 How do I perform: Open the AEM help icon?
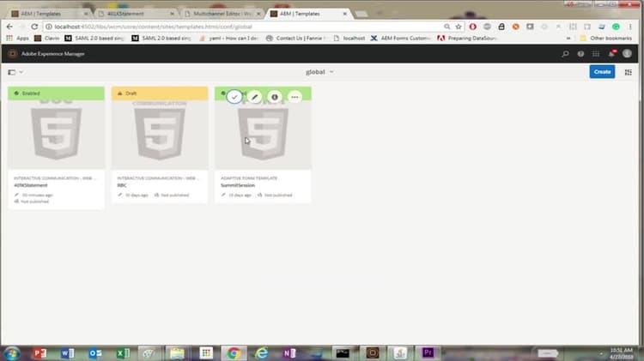[580, 54]
